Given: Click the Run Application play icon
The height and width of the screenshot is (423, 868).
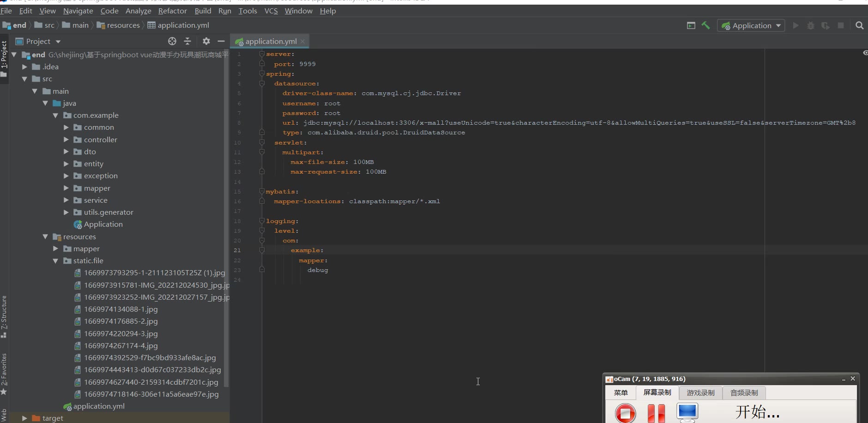Looking at the screenshot, I should coord(796,25).
